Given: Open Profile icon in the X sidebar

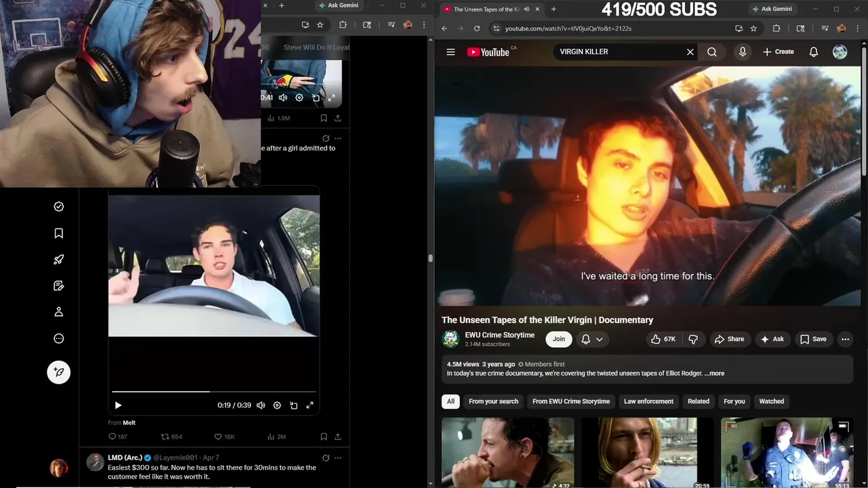Looking at the screenshot, I should (59, 312).
